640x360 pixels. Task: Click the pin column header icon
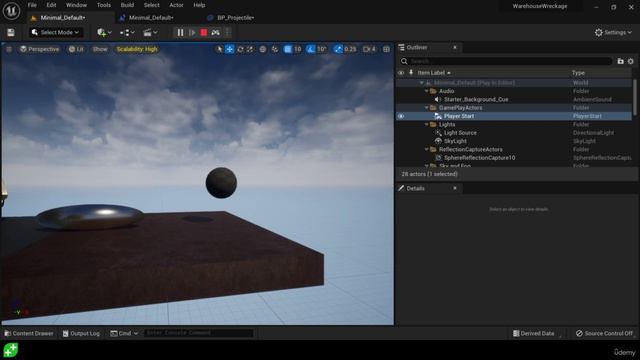point(411,73)
